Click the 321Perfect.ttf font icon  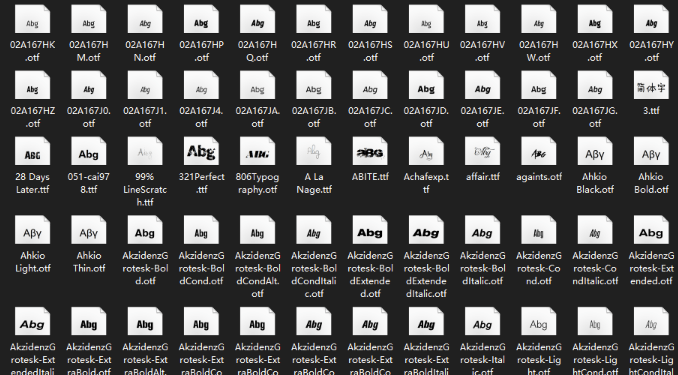[x=201, y=151]
